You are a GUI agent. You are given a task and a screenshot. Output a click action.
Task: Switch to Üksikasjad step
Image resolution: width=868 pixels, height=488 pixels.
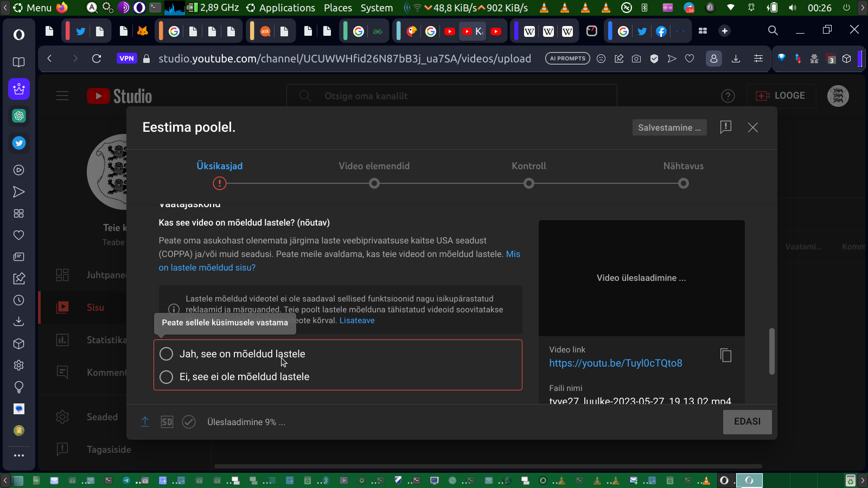pyautogui.click(x=220, y=174)
